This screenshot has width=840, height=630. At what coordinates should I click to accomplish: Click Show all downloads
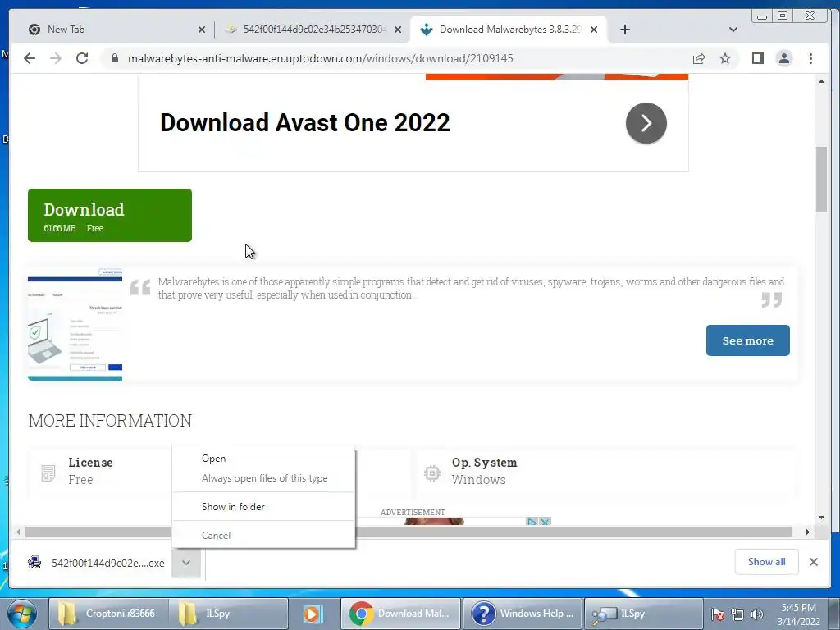pos(767,561)
